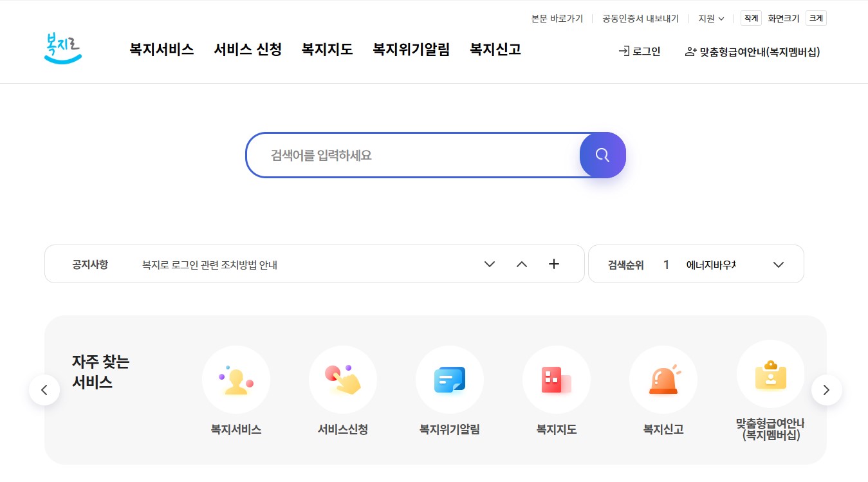
Task: Open 맞춤형급여안내(복지멤버십) header link
Action: coord(753,52)
